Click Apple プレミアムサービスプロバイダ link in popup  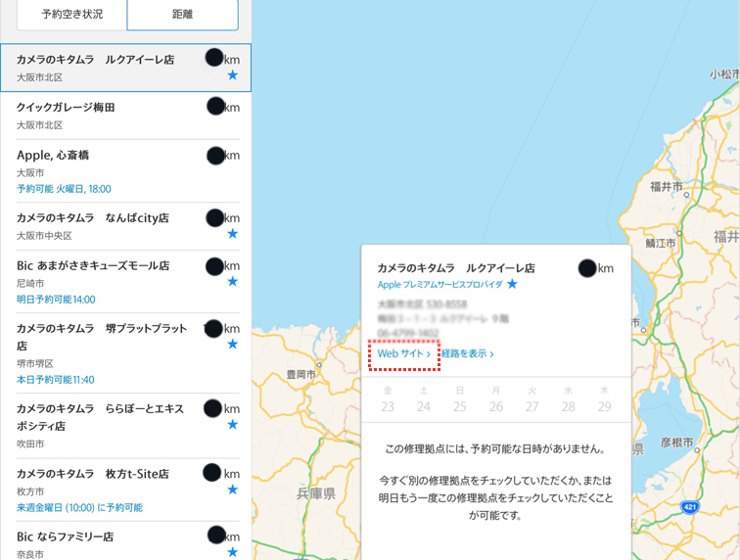439,284
